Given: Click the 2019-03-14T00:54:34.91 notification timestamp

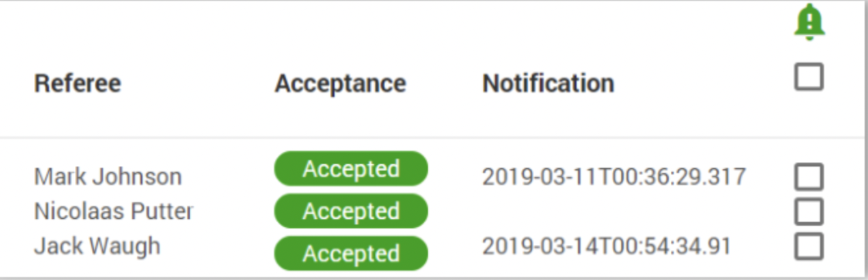Looking at the screenshot, I should tap(606, 246).
